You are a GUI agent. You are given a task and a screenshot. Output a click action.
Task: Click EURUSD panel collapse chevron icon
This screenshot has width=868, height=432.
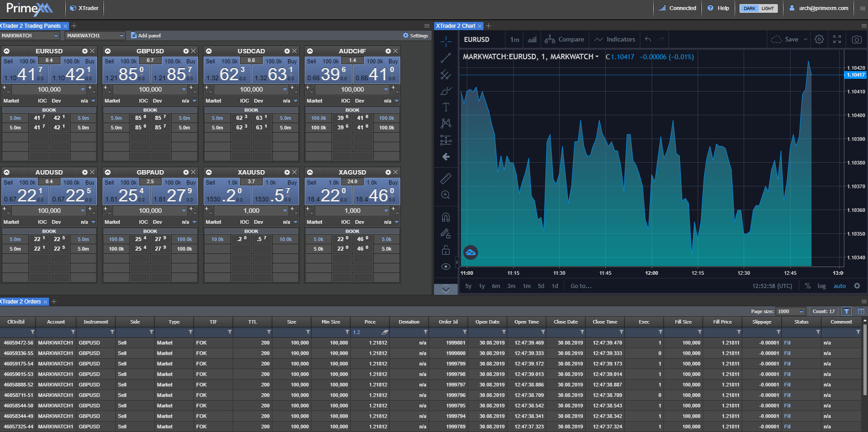[x=7, y=51]
